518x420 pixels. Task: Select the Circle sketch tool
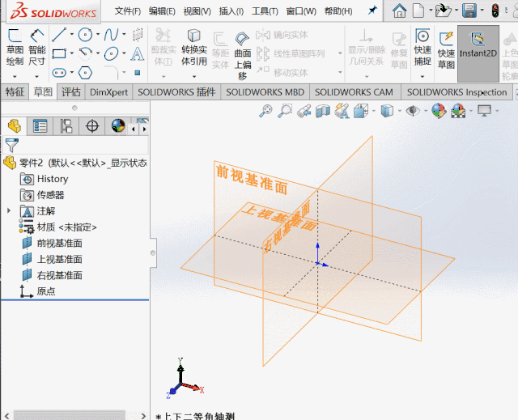tap(85, 34)
